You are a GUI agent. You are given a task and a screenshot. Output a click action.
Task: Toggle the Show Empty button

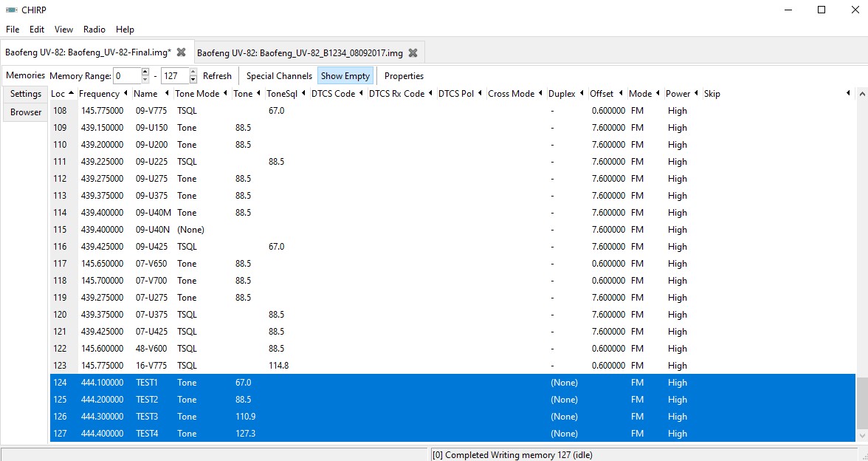(345, 76)
